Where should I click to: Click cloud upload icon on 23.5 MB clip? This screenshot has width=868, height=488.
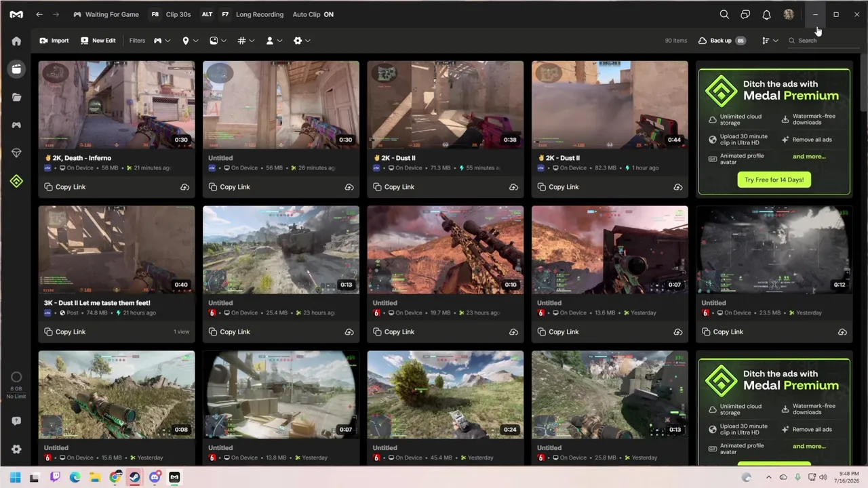842,332
